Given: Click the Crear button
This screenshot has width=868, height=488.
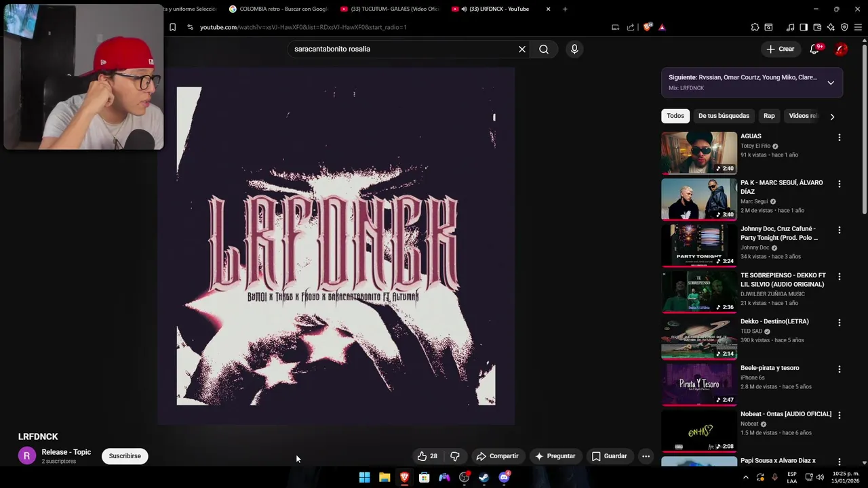Looking at the screenshot, I should 780,49.
